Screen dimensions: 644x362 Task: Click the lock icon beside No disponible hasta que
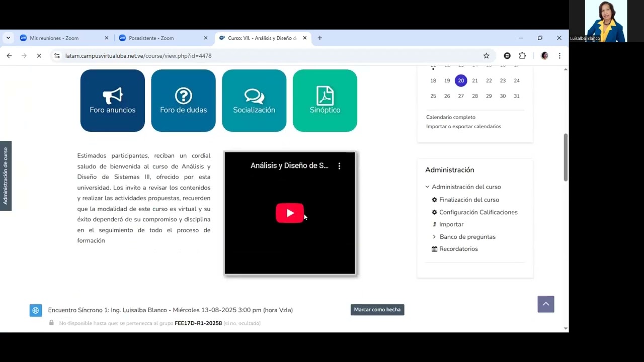(x=51, y=323)
